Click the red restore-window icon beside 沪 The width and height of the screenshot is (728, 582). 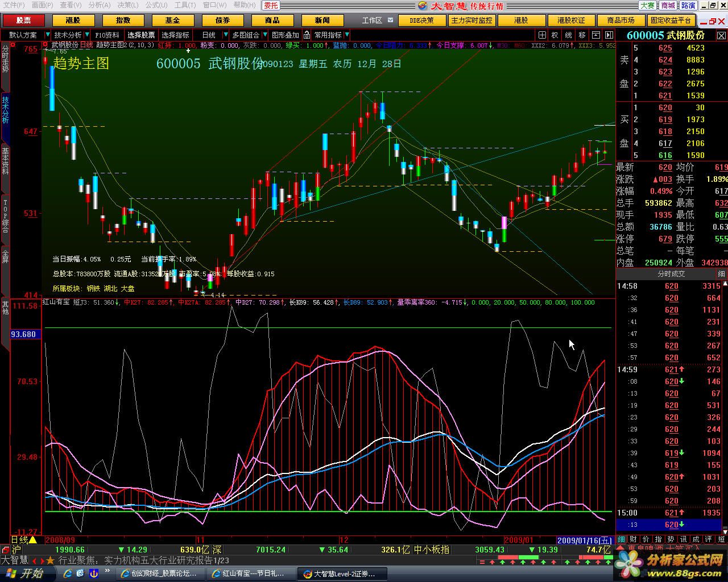pos(5,550)
